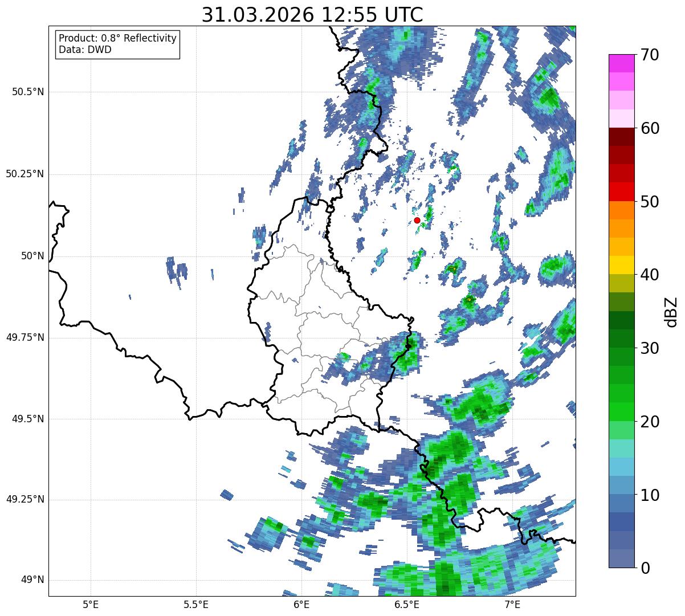
Task: Click the title '31.03.2026 12:55 UTC'
Action: [312, 15]
